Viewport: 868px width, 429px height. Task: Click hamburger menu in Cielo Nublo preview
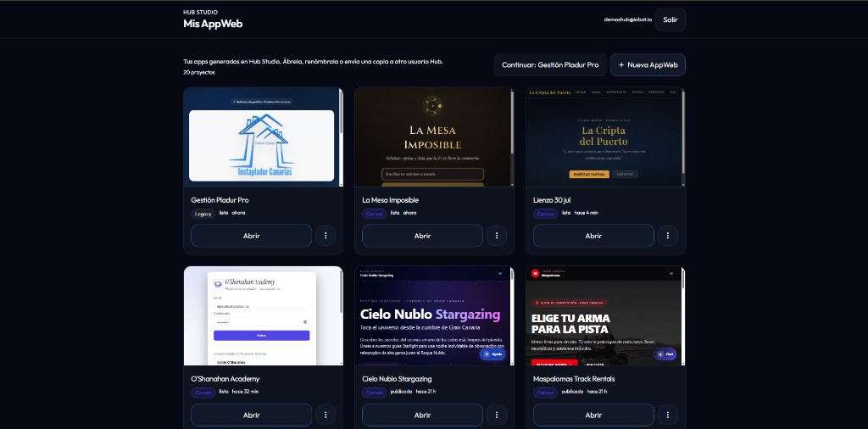tap(500, 273)
